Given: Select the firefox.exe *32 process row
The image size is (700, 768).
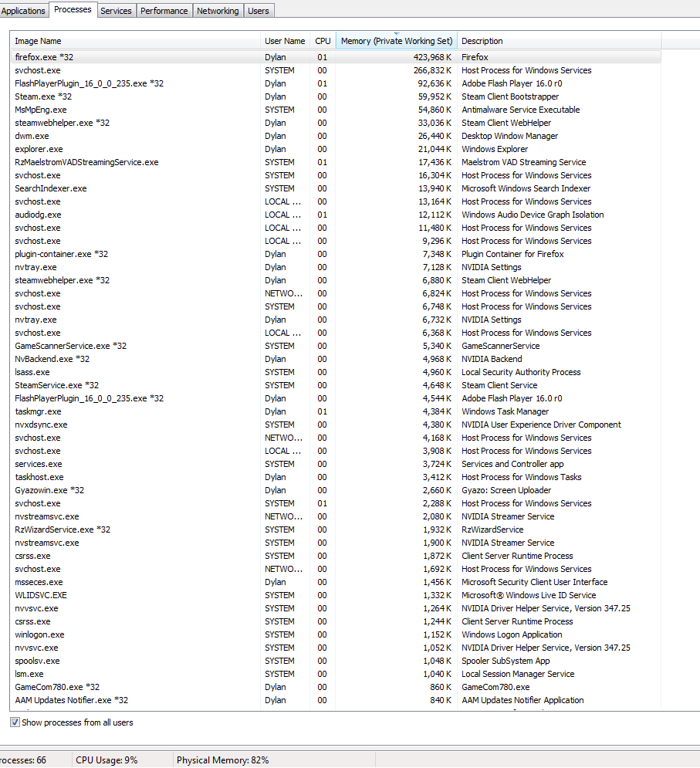Looking at the screenshot, I should click(x=336, y=57).
